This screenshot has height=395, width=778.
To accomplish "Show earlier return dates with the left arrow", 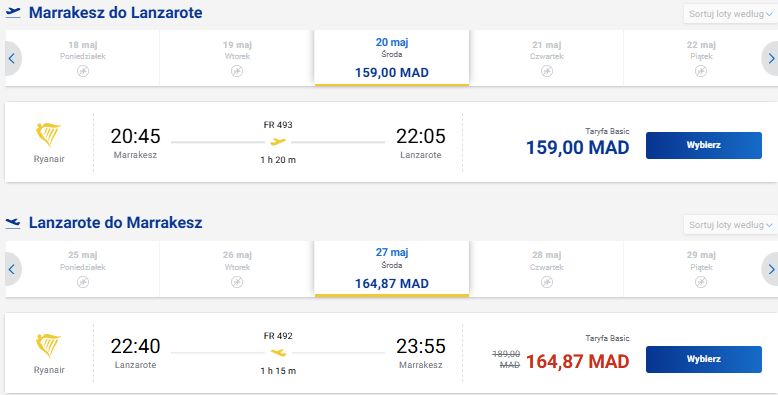I will 12,269.
